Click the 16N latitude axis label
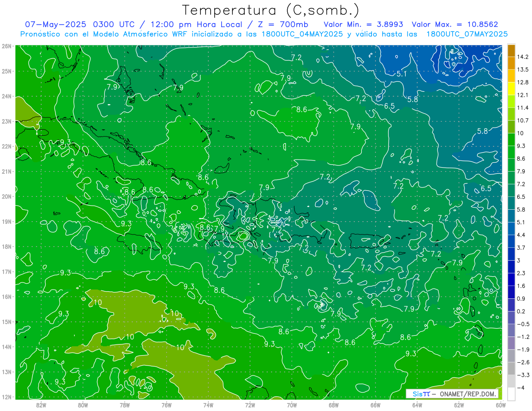 pos(7,297)
